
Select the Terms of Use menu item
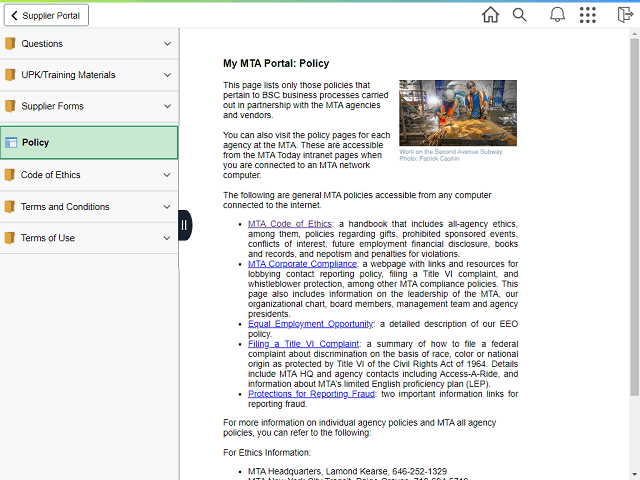tap(89, 238)
